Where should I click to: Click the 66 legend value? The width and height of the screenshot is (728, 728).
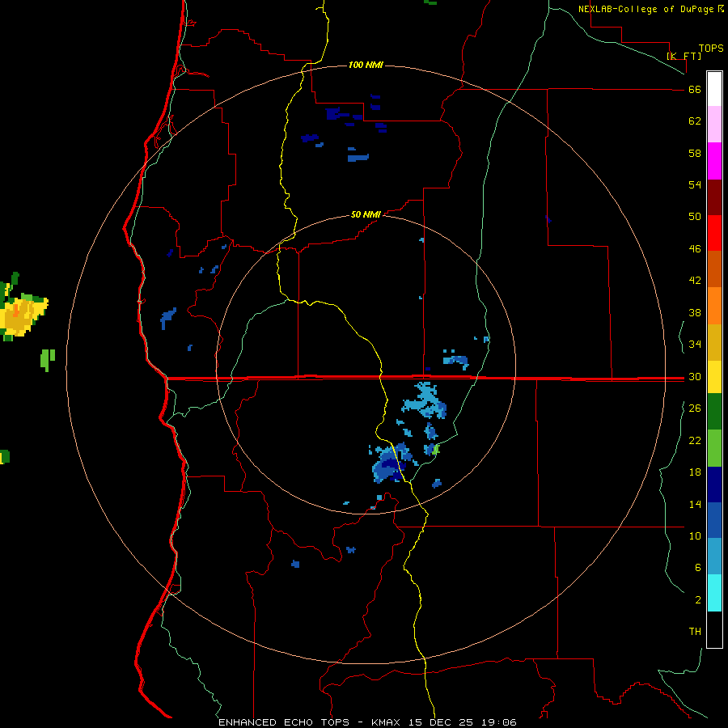coord(695,89)
